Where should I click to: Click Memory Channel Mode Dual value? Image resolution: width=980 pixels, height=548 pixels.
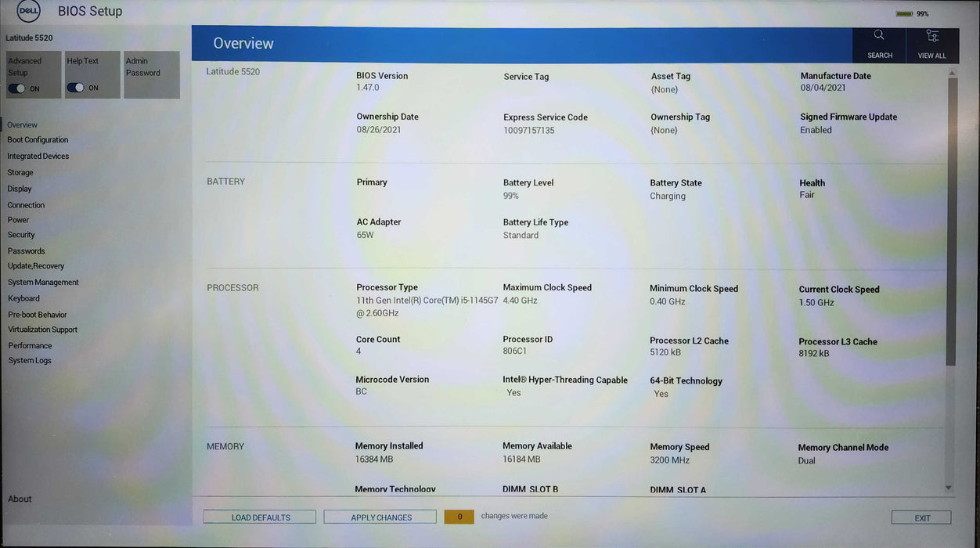click(x=806, y=461)
